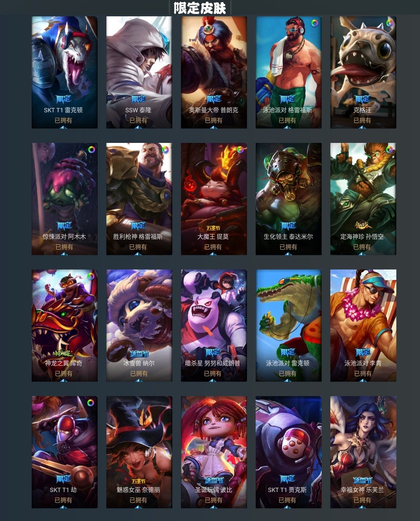This screenshot has height=521, width=420.
Task: Select chroma icon on 神龙之翼 库奇
Action: pyautogui.click(x=91, y=276)
